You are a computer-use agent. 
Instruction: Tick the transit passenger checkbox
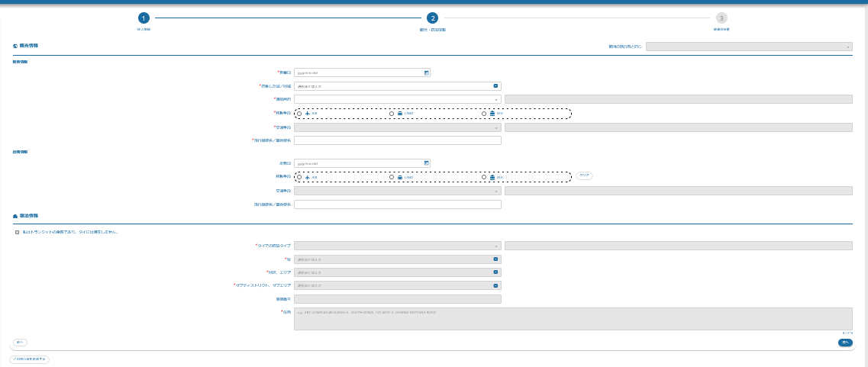[x=17, y=232]
